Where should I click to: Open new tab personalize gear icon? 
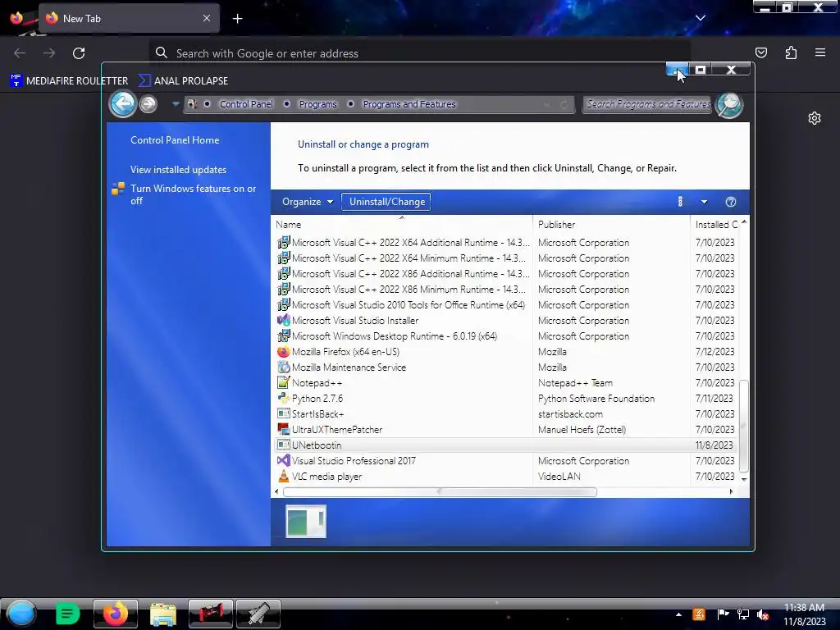(x=815, y=118)
